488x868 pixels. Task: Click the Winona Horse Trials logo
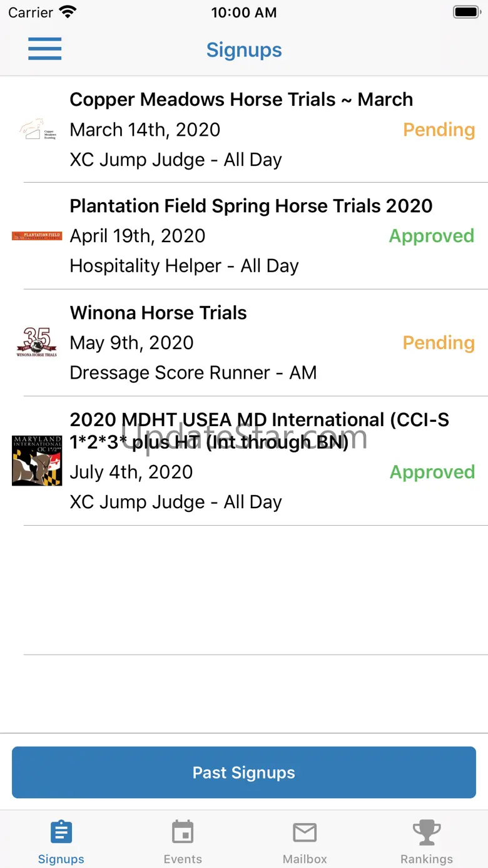(37, 342)
